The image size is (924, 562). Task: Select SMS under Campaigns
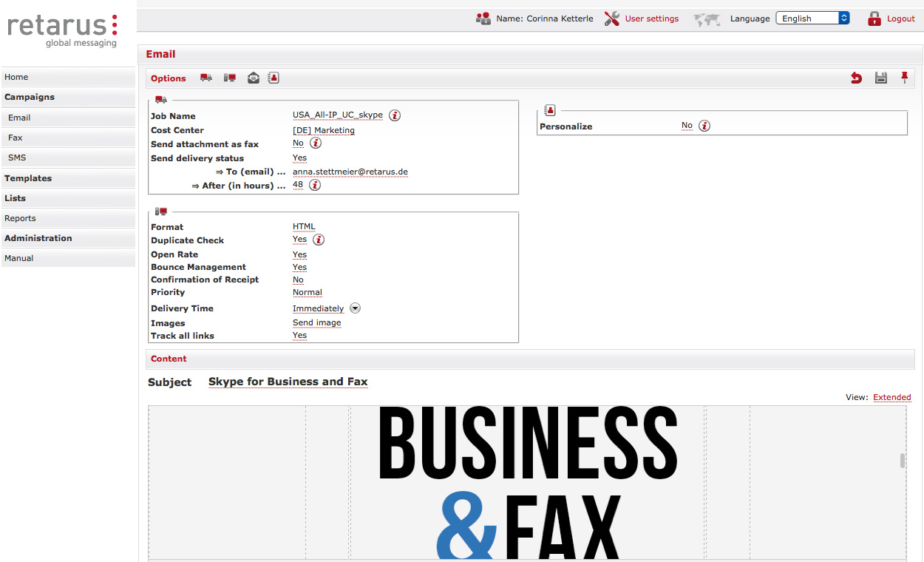(68, 158)
